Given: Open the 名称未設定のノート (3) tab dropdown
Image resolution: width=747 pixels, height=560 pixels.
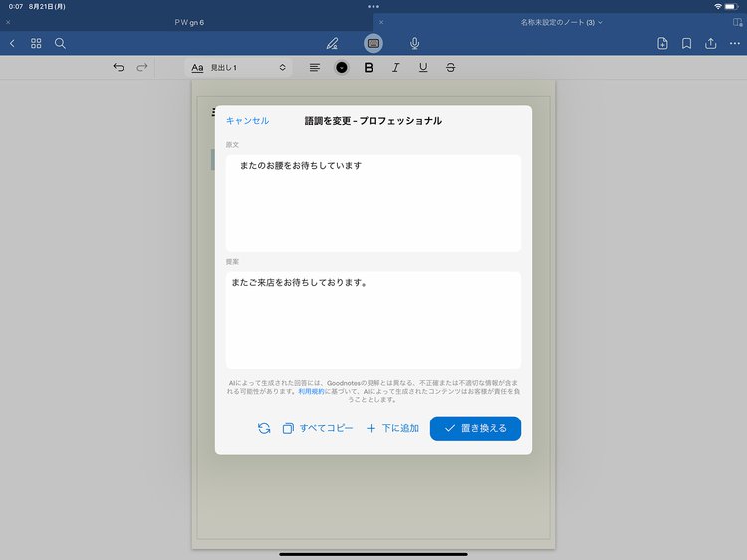Looking at the screenshot, I should pos(561,22).
